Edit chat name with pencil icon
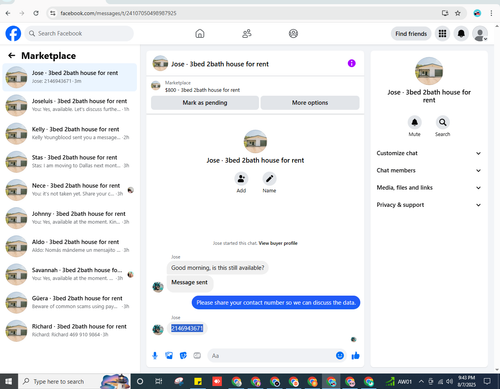The height and width of the screenshot is (389, 500). [269, 179]
